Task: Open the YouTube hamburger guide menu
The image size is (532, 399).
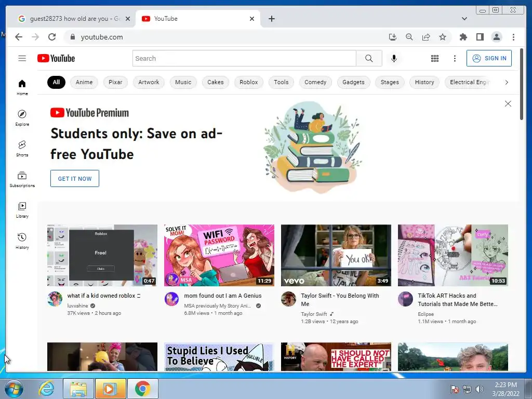Action: click(22, 58)
